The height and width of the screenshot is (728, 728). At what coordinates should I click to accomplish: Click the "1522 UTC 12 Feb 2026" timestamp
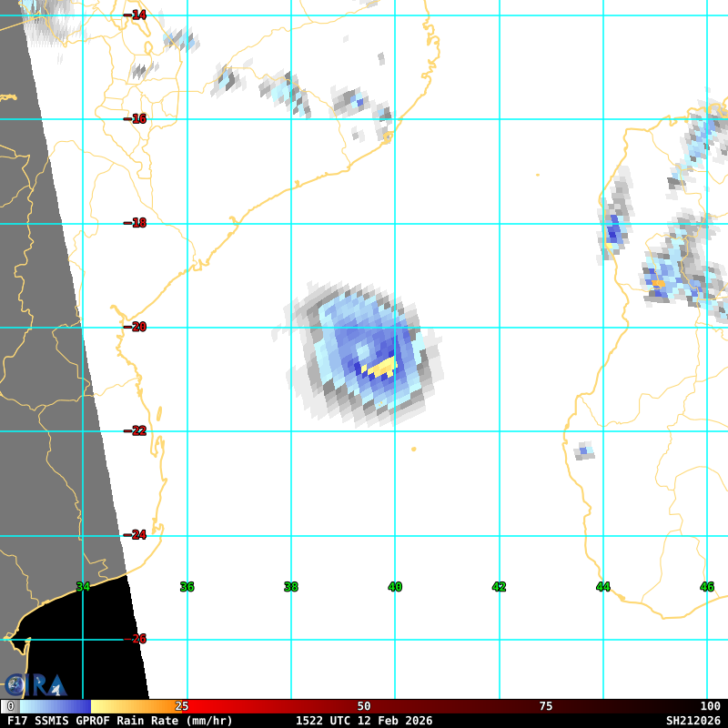[364, 721]
